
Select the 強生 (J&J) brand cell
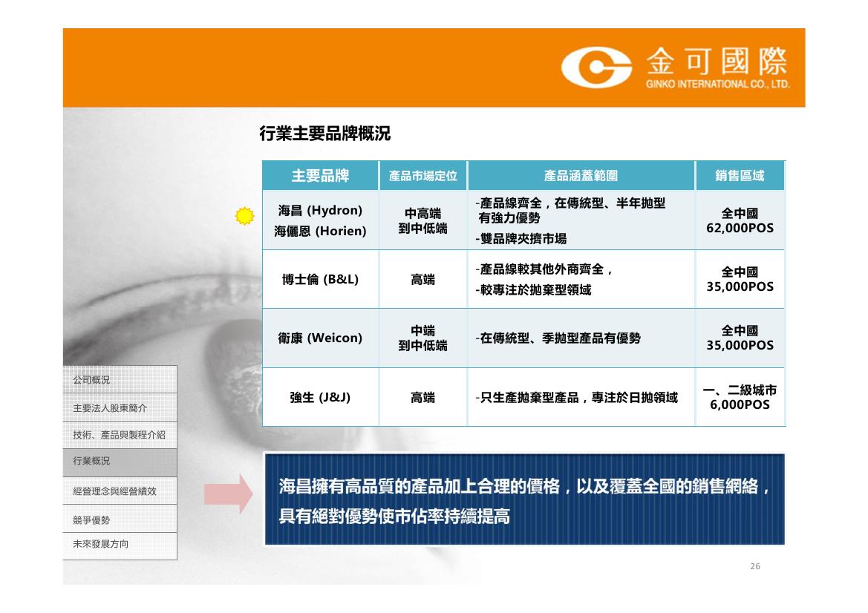pyautogui.click(x=320, y=397)
